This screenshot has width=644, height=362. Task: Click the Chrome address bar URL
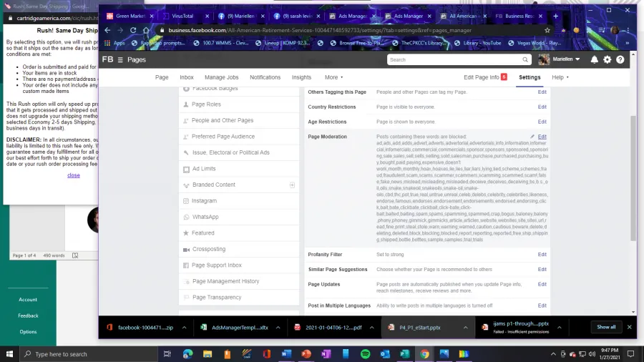click(x=320, y=30)
